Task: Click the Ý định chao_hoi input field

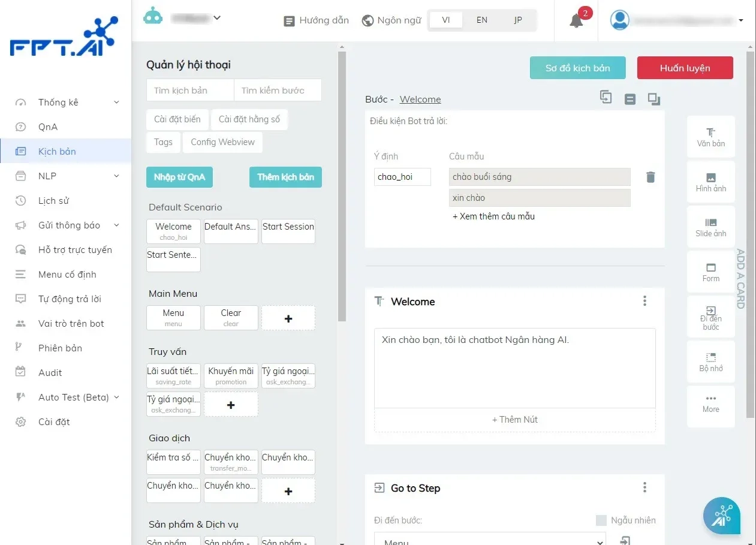Action: (402, 177)
